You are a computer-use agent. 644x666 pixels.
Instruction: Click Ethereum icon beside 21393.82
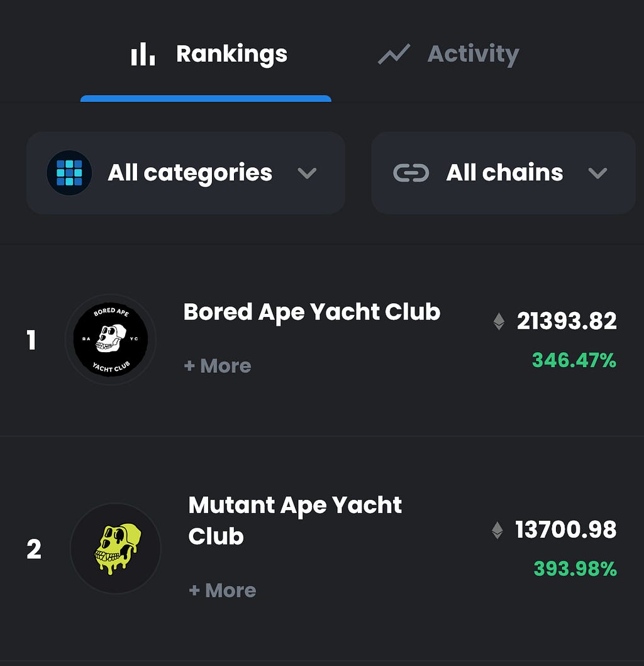[x=499, y=321]
